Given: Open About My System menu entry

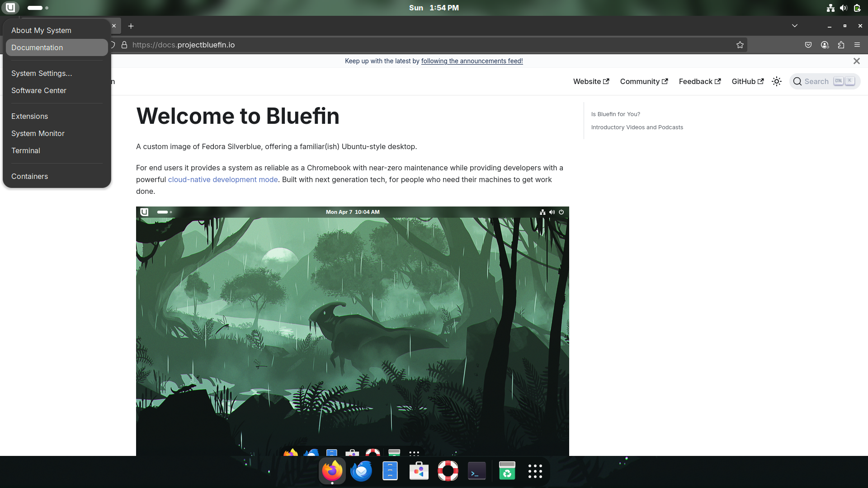Looking at the screenshot, I should tap(57, 30).
